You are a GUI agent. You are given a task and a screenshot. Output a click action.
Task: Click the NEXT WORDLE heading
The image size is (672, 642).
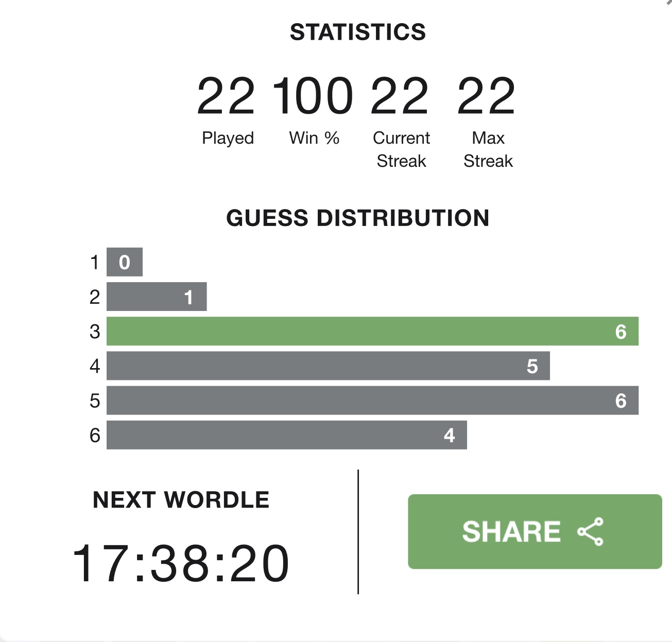click(181, 500)
